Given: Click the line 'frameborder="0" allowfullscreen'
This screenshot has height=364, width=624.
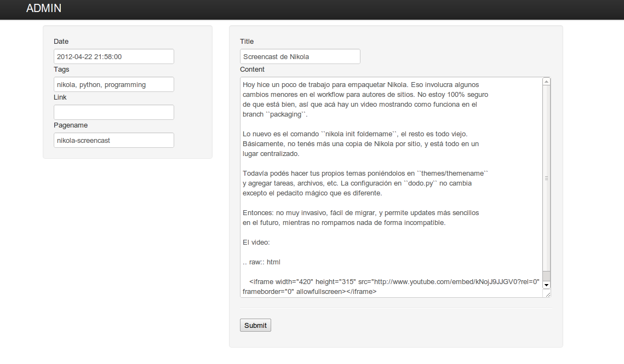Looking at the screenshot, I should [x=310, y=292].
